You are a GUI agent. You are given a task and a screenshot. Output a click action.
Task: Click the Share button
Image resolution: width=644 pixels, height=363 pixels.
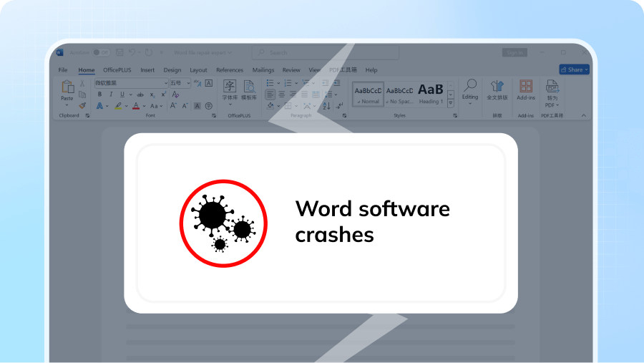pos(574,69)
